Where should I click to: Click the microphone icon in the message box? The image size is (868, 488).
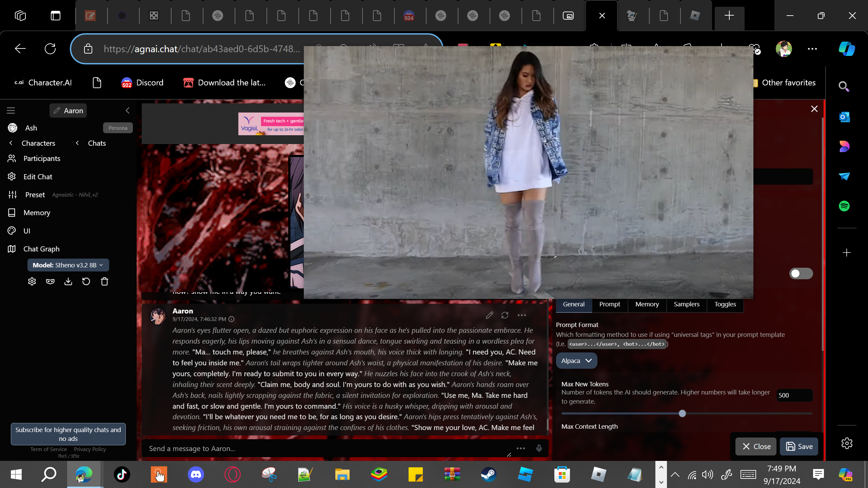click(x=539, y=448)
